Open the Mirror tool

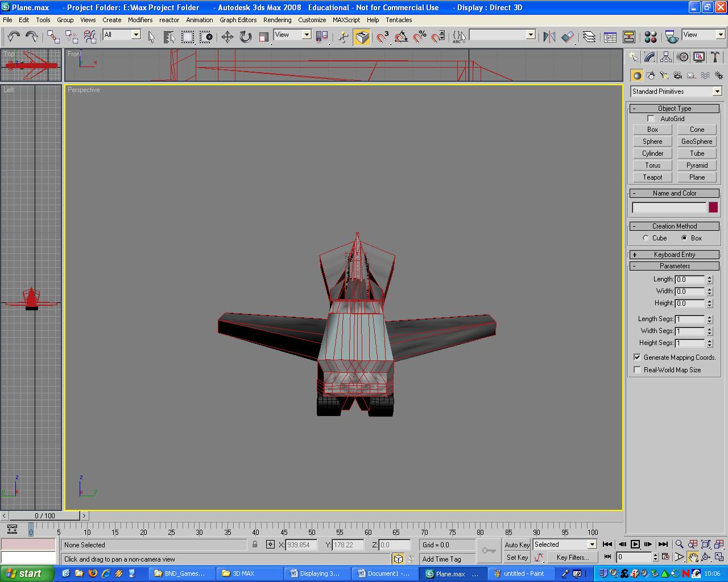pos(549,36)
